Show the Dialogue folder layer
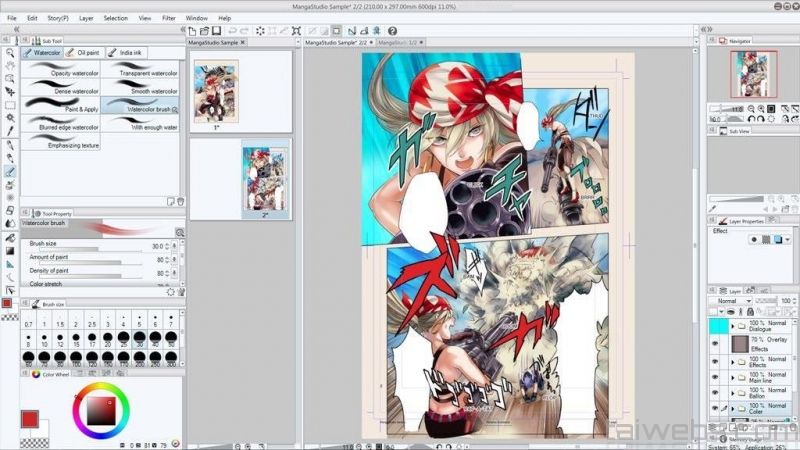The height and width of the screenshot is (450, 800). coord(715,326)
